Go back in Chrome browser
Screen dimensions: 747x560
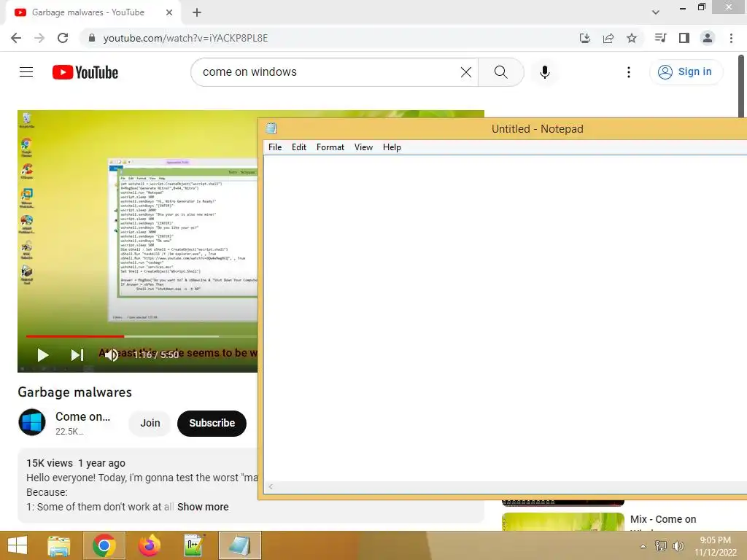(16, 38)
